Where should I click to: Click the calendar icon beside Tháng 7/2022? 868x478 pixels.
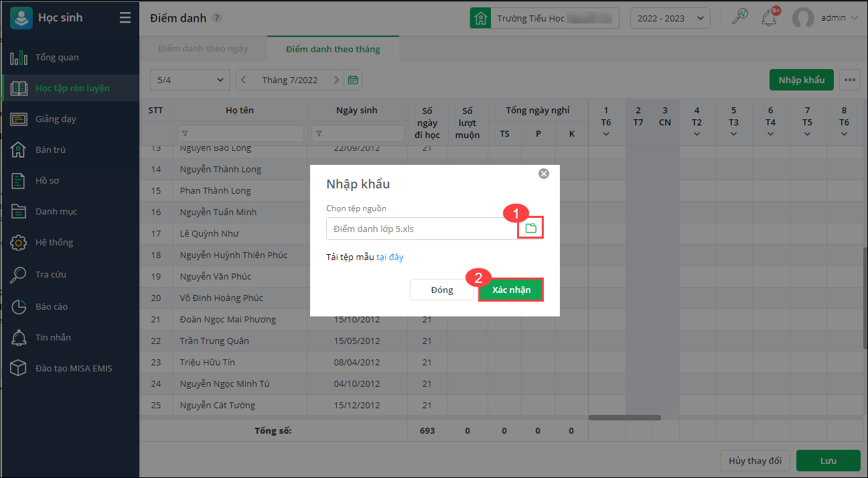point(353,80)
